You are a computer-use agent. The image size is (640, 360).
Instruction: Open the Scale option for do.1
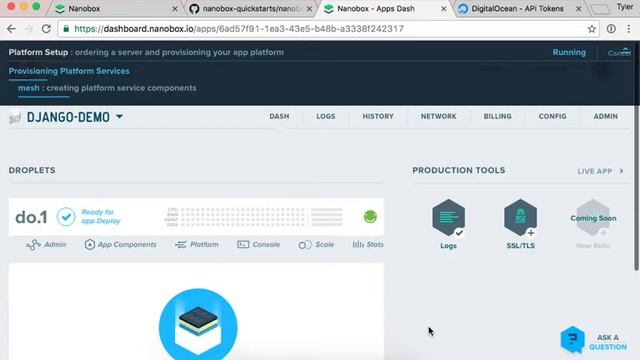[x=316, y=245]
